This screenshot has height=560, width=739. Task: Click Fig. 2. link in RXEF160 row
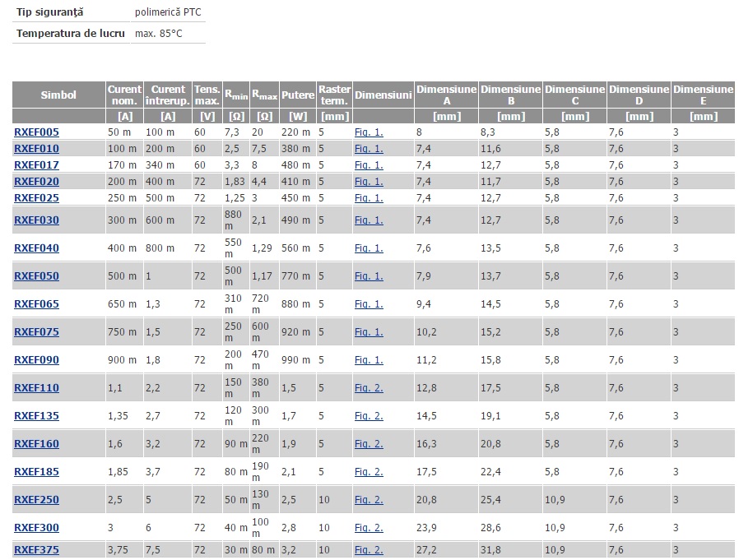click(369, 444)
